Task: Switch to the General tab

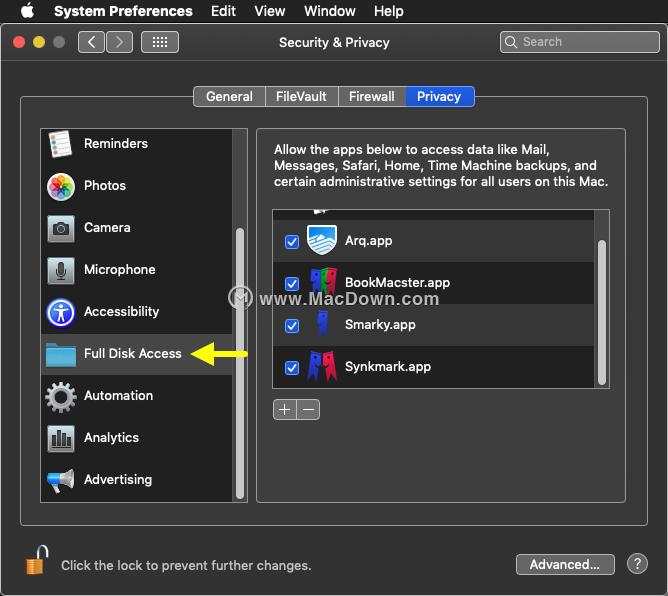Action: [229, 96]
